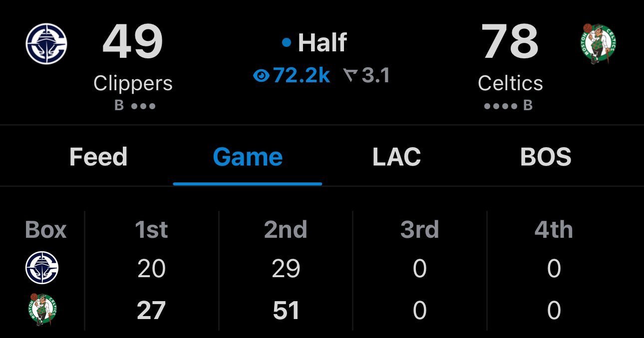Click the blue eye viewers icon

[261, 76]
